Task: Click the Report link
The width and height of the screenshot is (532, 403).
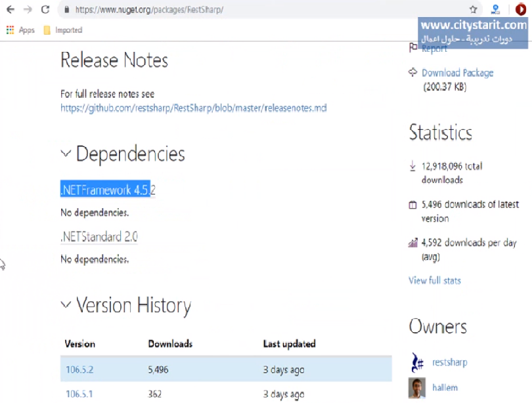Action: pos(434,49)
